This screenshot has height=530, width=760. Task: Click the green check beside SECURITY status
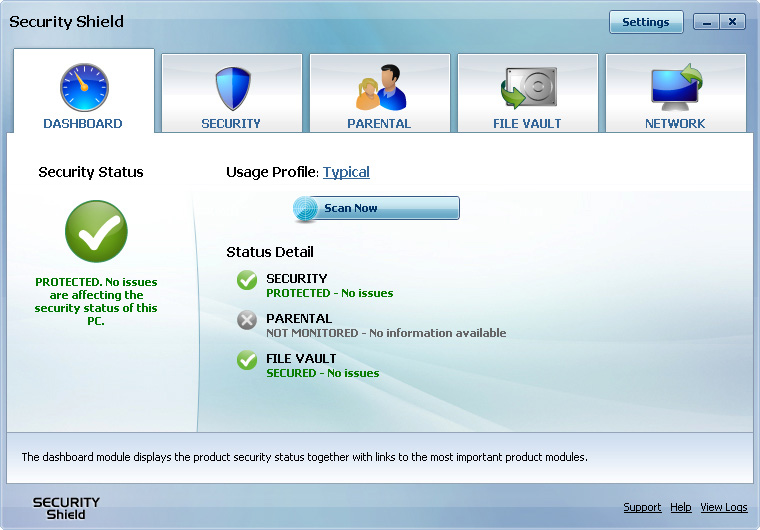click(x=247, y=280)
